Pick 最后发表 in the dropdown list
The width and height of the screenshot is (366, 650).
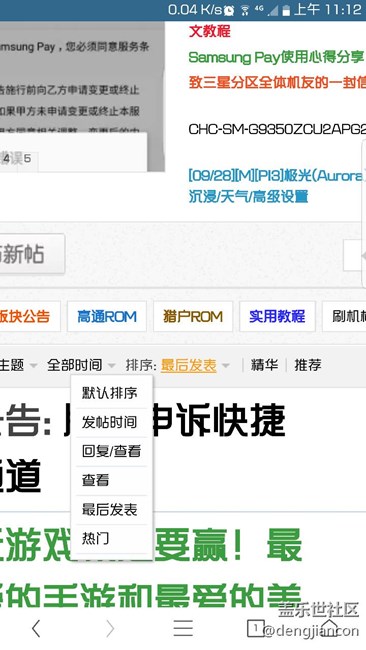[x=111, y=509]
